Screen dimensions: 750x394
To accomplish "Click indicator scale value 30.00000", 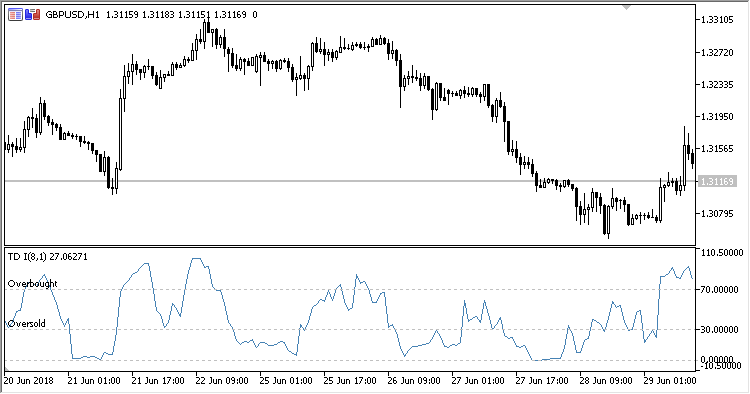I will click(x=720, y=329).
